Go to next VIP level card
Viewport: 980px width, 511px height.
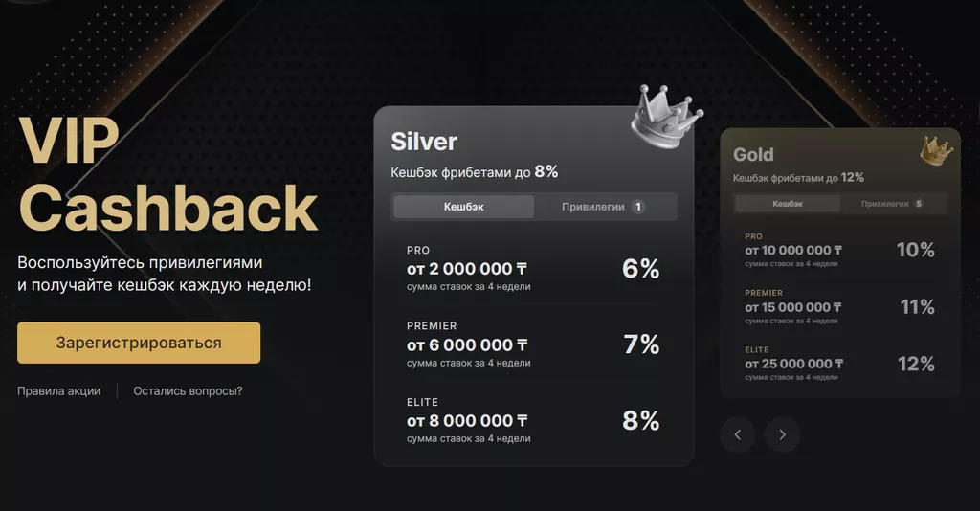(x=782, y=434)
